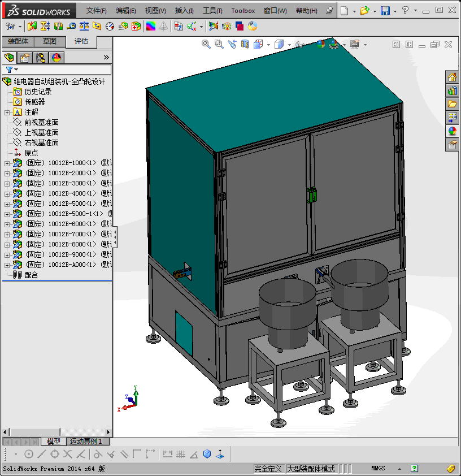This screenshot has width=461, height=476.
Task: Switch to the 运动算例1 motion study tab
Action: click(86, 442)
